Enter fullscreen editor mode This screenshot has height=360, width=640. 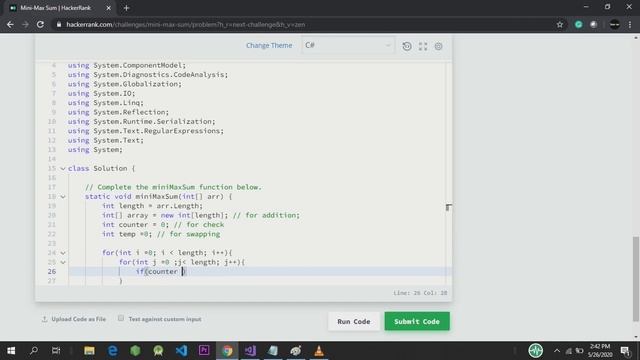(423, 46)
